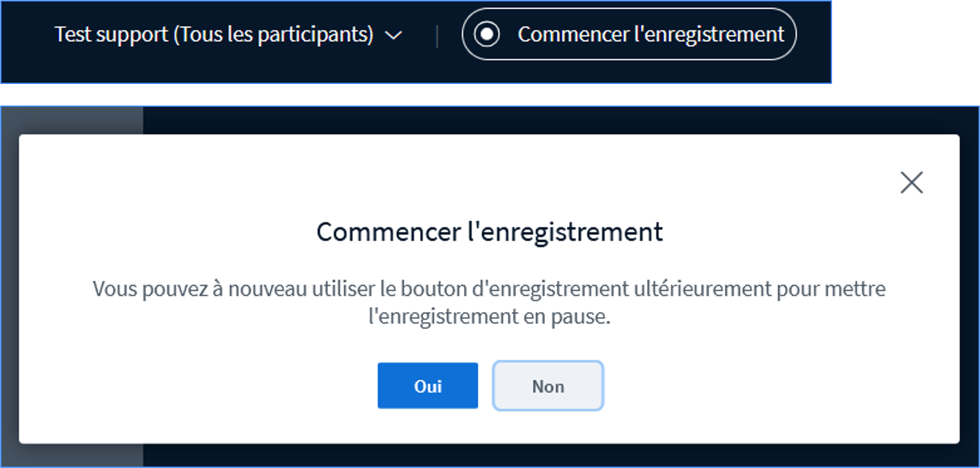This screenshot has width=980, height=468.
Task: Click the chevron beside Test support
Action: click(393, 35)
